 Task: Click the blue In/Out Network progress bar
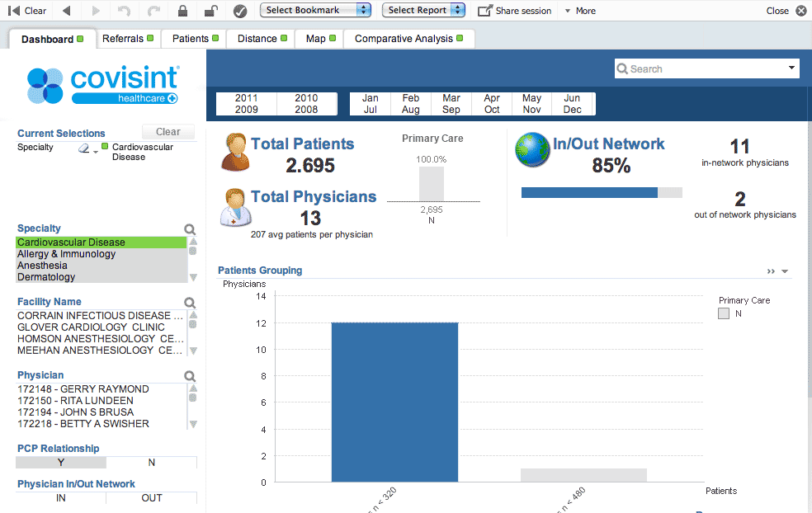588,192
